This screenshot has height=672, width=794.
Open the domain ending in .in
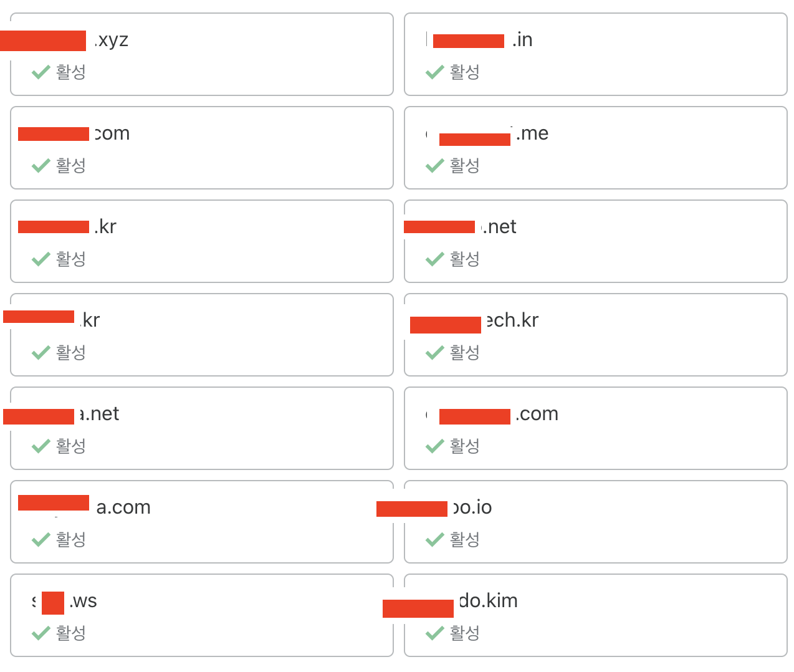point(522,40)
